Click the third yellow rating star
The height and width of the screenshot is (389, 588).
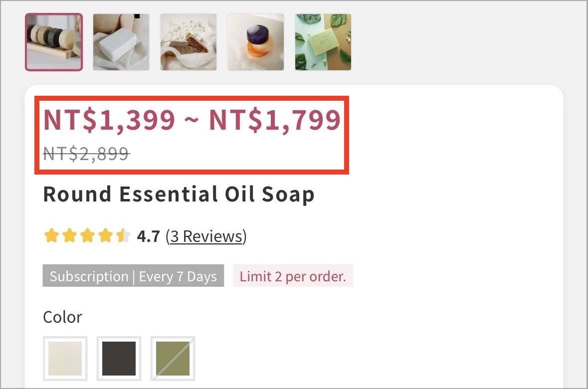click(87, 236)
